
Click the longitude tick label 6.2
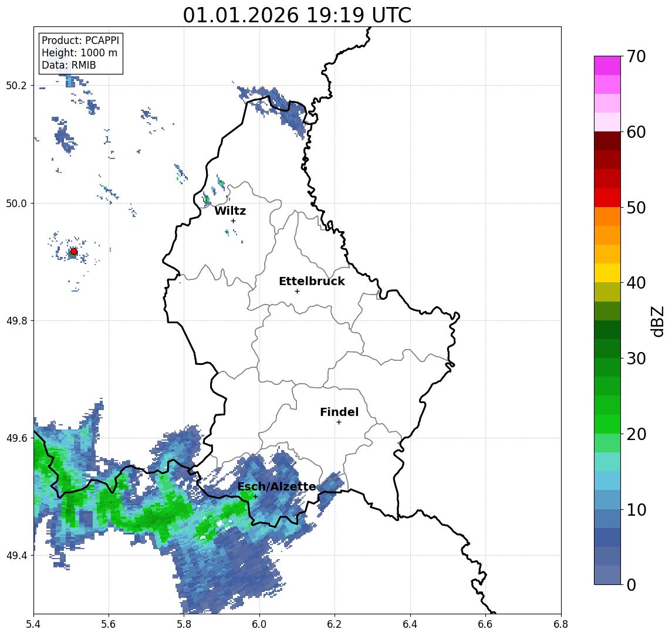335,624
